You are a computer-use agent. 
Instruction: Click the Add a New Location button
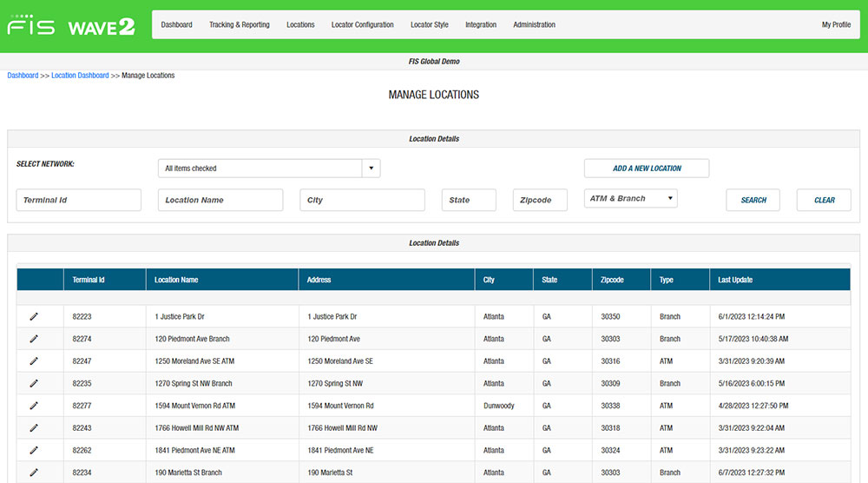coord(647,169)
